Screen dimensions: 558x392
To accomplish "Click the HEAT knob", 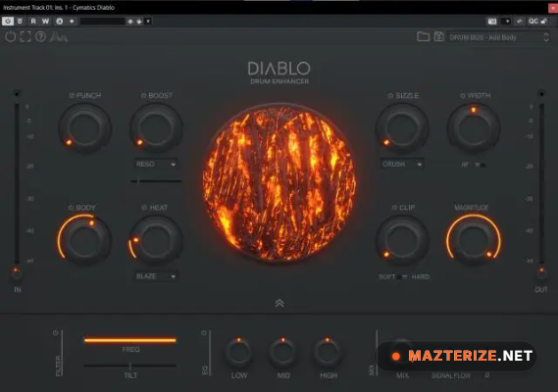I will tap(156, 240).
